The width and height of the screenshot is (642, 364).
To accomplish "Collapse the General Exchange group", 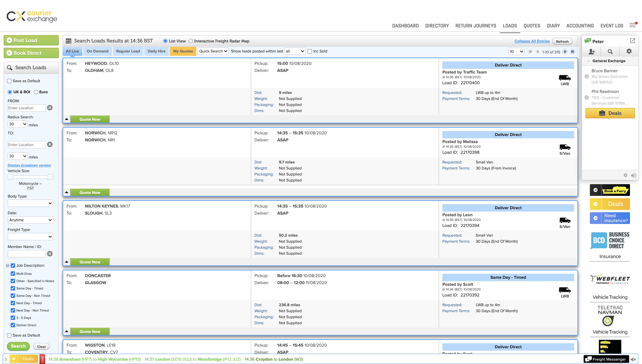I will [588, 61].
